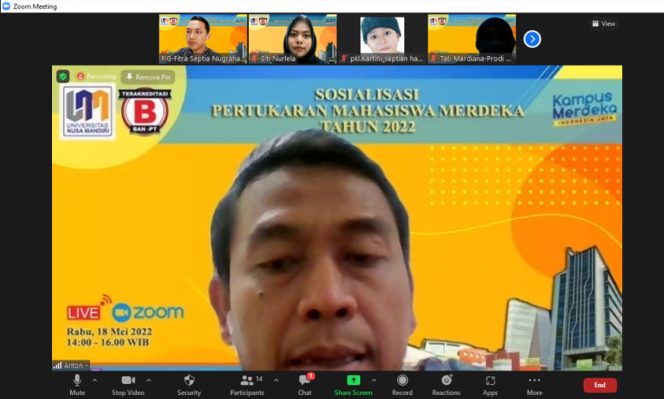Expand the Participants options arrow
This screenshot has height=399, width=664.
tap(276, 380)
